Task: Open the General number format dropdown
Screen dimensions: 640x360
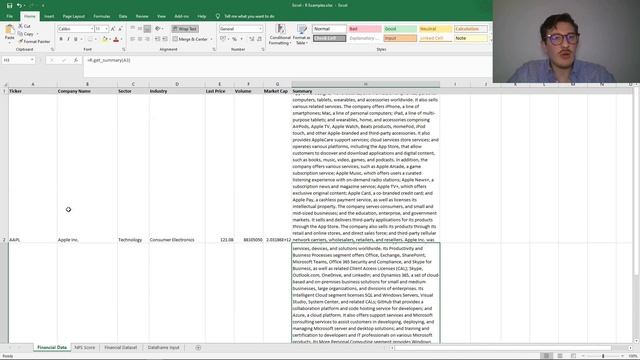Action: pos(260,29)
